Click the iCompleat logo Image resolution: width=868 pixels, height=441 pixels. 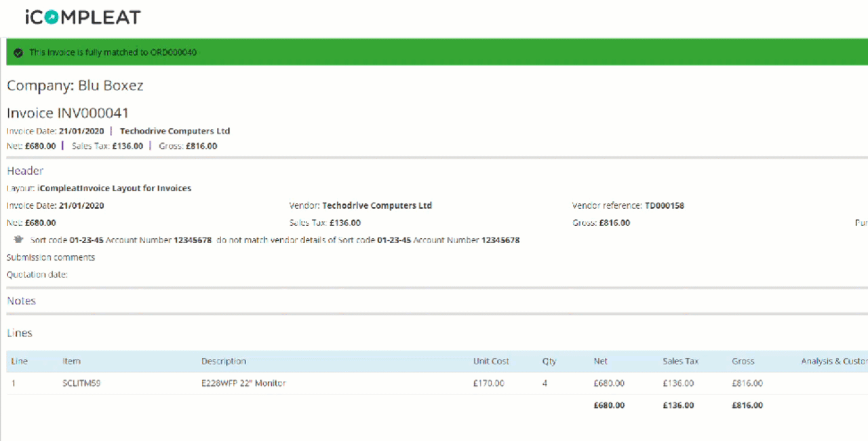coord(83,17)
